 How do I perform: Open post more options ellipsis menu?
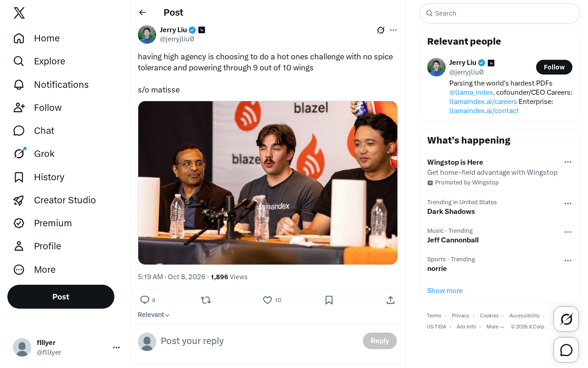click(x=393, y=30)
